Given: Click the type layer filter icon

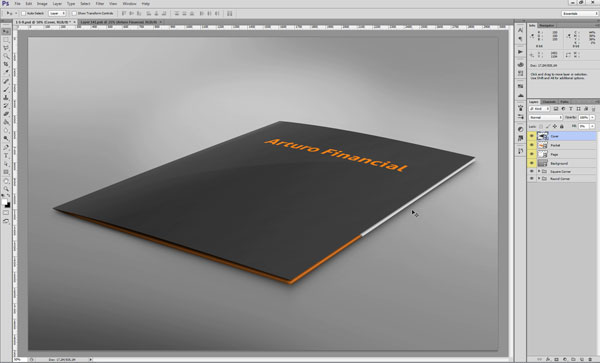Looking at the screenshot, I should (x=571, y=109).
